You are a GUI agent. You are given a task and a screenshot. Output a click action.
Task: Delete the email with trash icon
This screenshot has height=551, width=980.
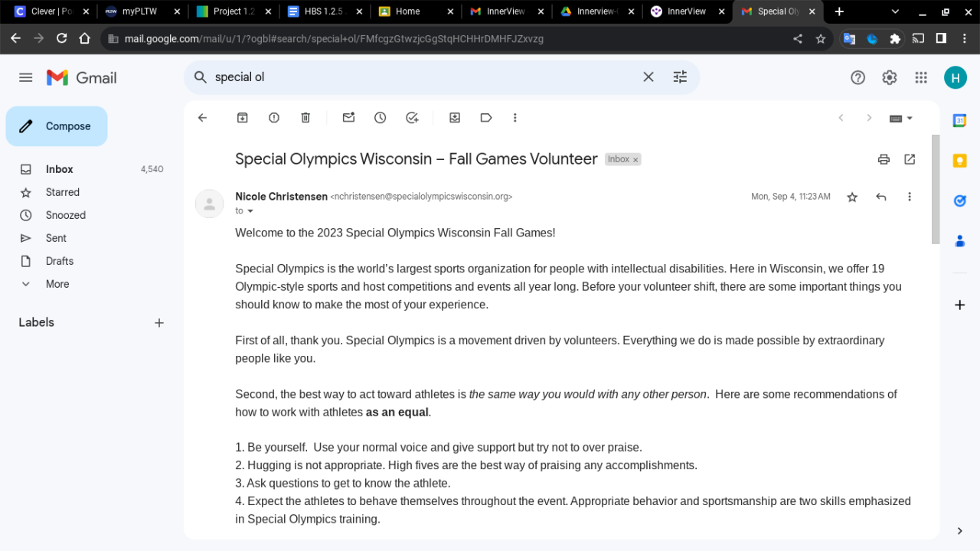305,118
